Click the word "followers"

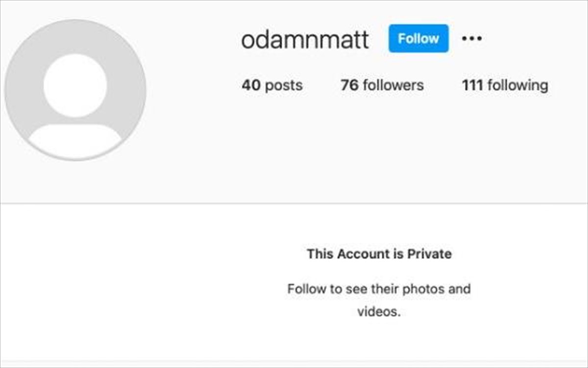pos(393,85)
